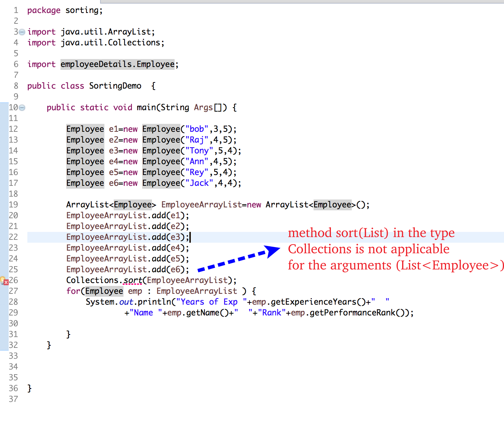Viewport: 504px width, 435px height.
Task: Collapse the main method fold marker
Action: point(21,107)
